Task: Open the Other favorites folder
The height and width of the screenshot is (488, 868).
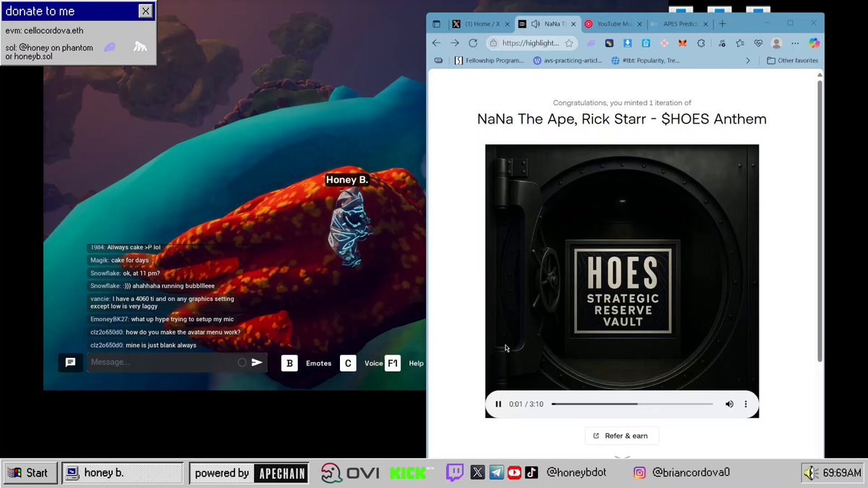Action: [793, 61]
